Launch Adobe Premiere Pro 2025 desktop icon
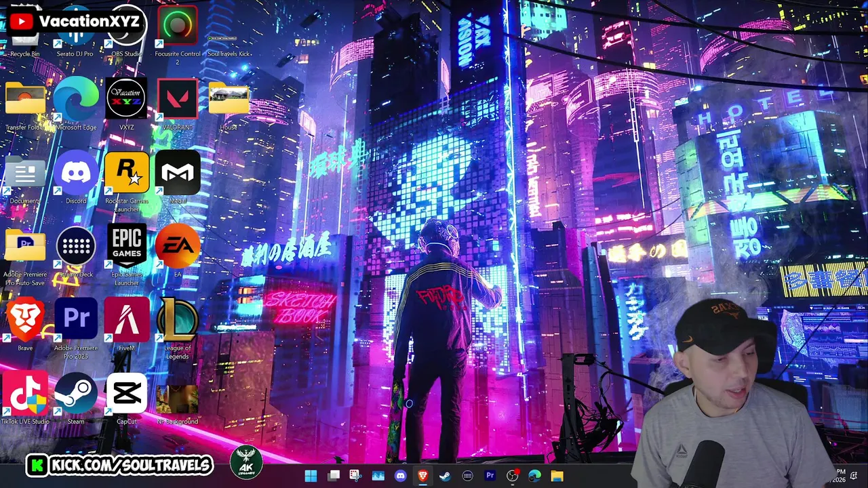Image resolution: width=868 pixels, height=488 pixels. click(x=76, y=328)
